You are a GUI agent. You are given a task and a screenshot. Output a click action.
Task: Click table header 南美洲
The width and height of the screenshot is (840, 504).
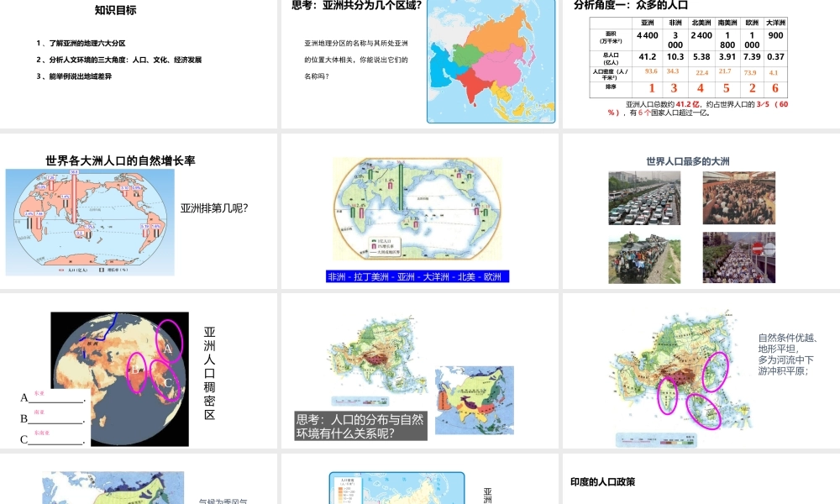click(x=727, y=23)
